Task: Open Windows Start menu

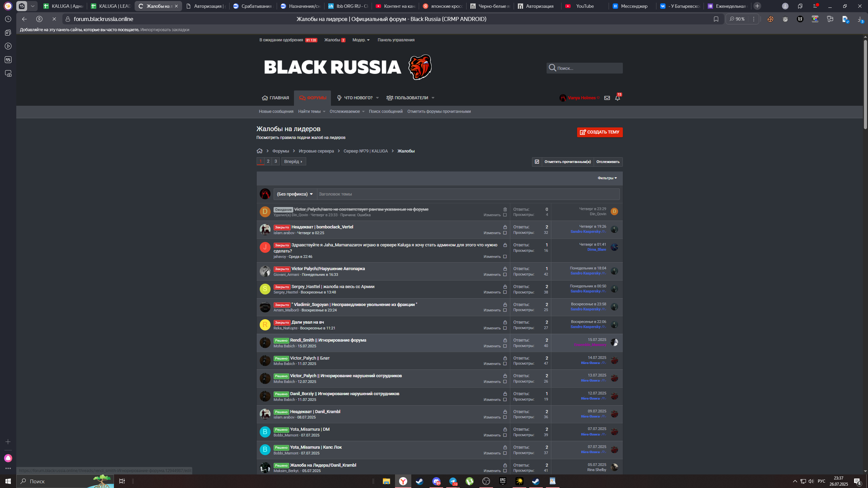Action: click(8, 481)
